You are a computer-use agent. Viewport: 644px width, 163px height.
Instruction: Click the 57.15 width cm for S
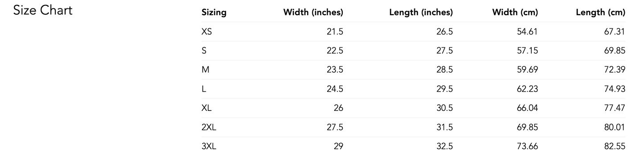[x=527, y=51]
